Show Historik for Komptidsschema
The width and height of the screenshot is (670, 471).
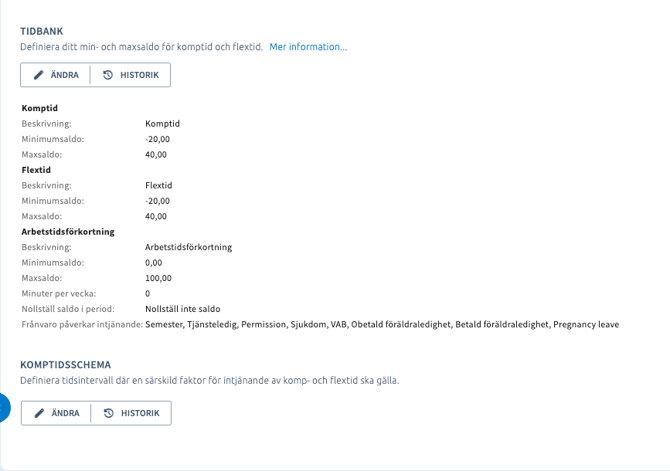point(131,413)
